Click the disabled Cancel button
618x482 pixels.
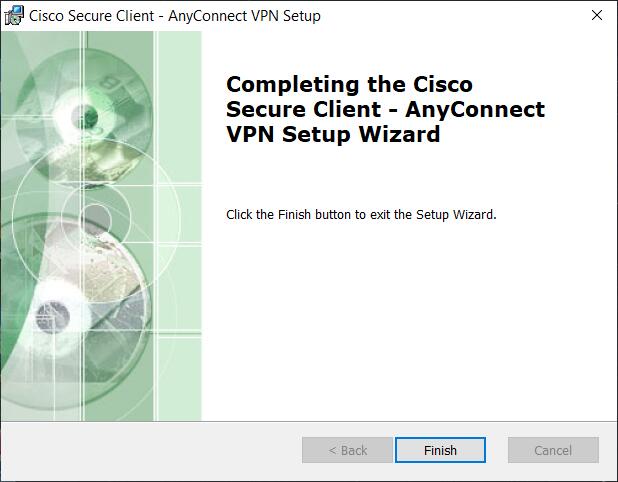[552, 451]
